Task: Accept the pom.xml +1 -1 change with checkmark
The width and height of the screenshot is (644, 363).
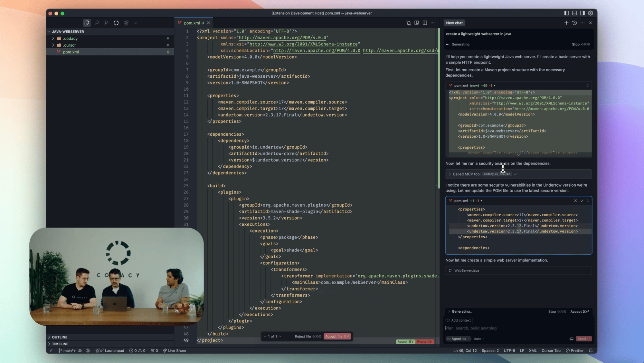Action: tap(582, 201)
